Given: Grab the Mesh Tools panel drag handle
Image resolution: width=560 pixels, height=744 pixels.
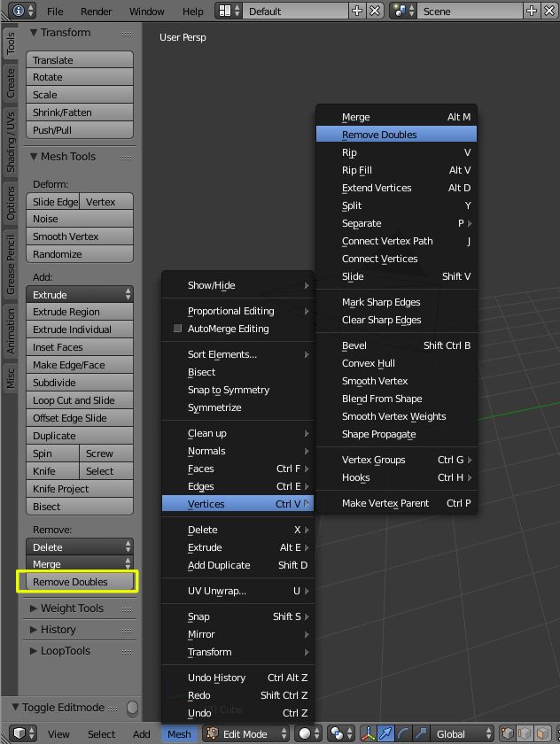Looking at the screenshot, I should point(127,158).
